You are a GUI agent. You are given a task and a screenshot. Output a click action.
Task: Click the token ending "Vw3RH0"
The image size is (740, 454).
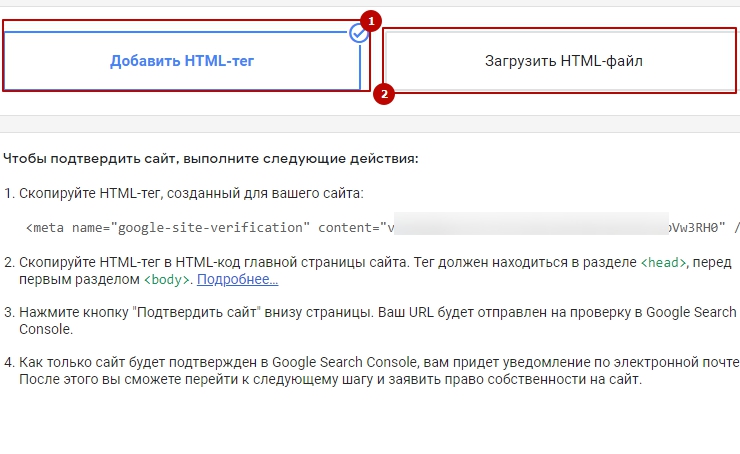696,227
